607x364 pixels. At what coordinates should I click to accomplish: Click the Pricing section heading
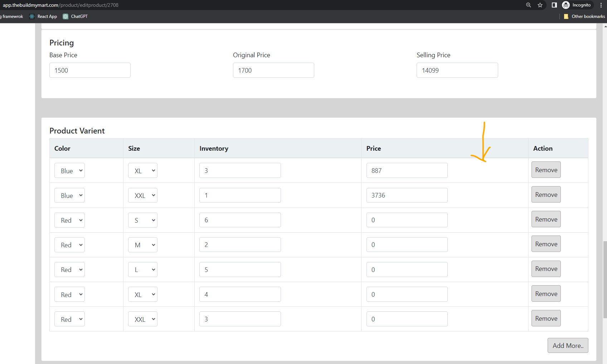[62, 43]
